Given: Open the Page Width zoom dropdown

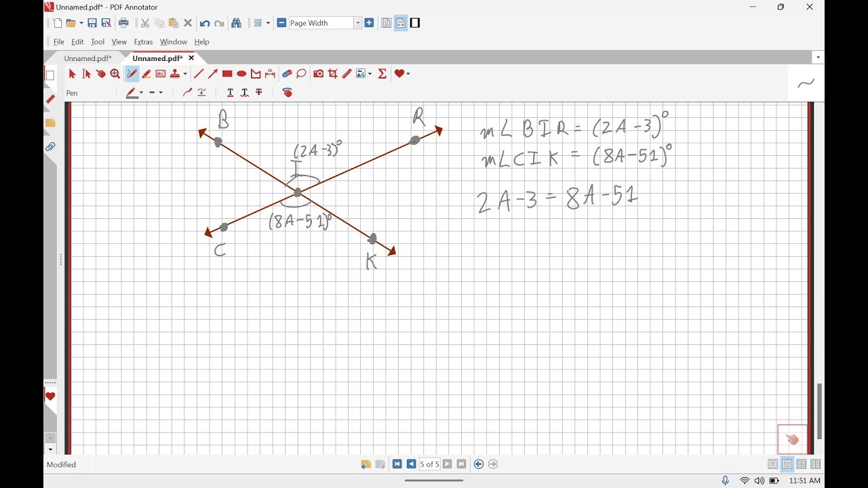Looking at the screenshot, I should [358, 23].
